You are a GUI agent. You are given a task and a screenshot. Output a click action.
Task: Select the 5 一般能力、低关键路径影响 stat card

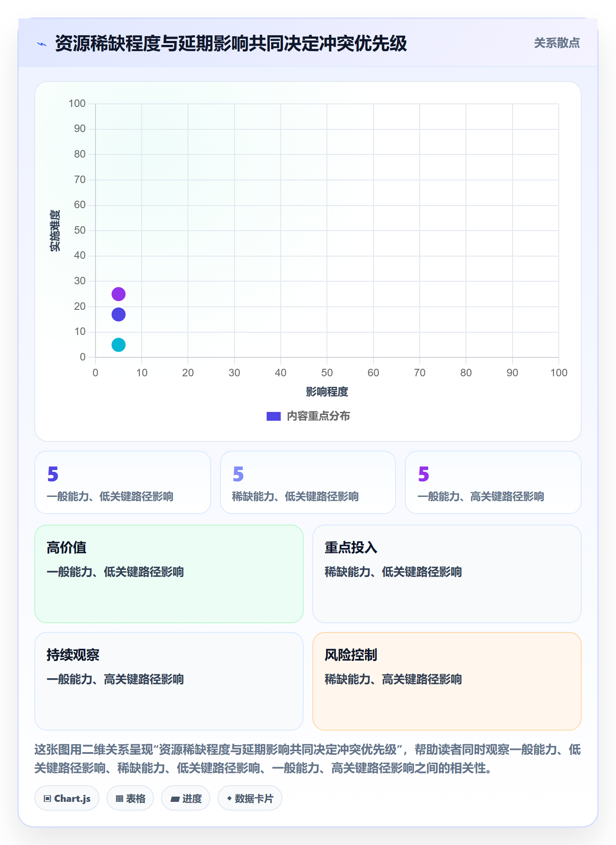click(123, 482)
